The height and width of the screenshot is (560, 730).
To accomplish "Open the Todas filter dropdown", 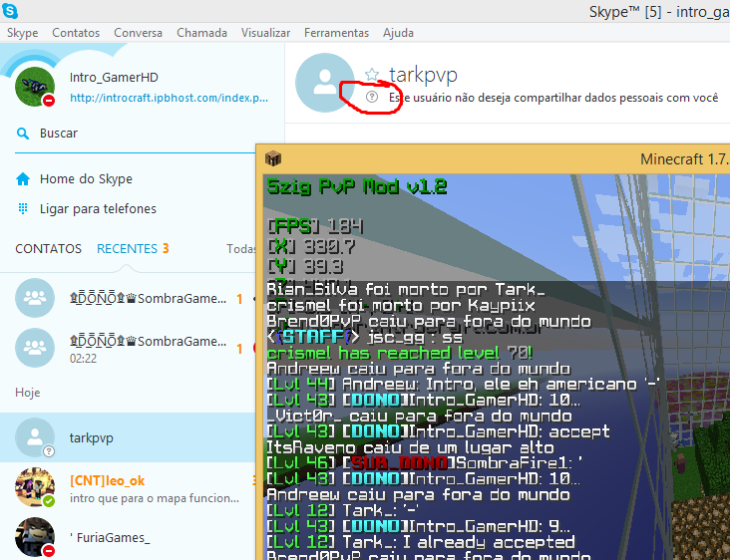I will coord(240,249).
